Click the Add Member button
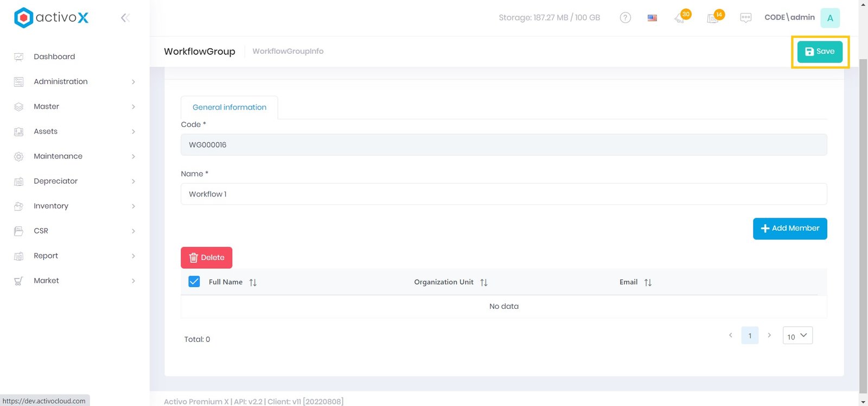 pyautogui.click(x=790, y=229)
